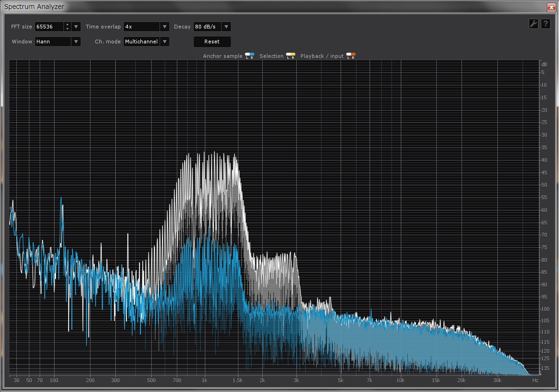The height and width of the screenshot is (392, 559).
Task: Open the help question mark icon
Action: click(545, 24)
